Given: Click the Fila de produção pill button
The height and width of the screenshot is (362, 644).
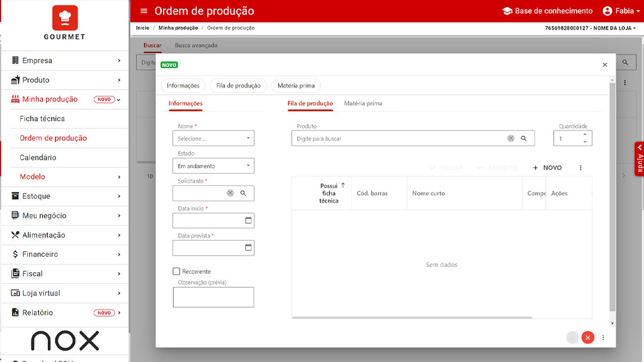Looking at the screenshot, I should (238, 86).
